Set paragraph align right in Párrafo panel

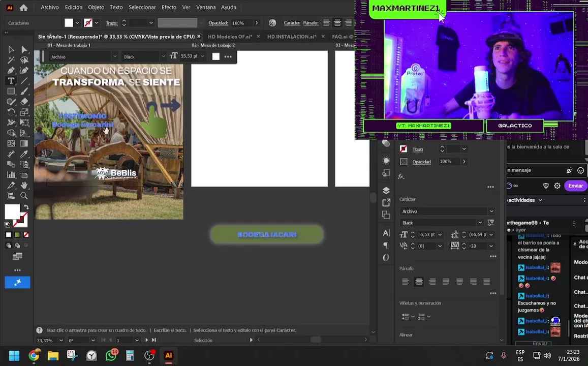click(x=432, y=282)
